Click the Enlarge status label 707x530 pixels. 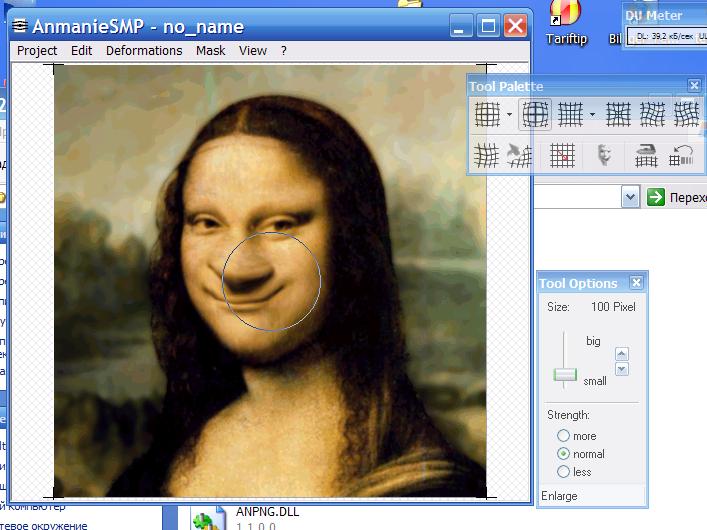pyautogui.click(x=559, y=496)
